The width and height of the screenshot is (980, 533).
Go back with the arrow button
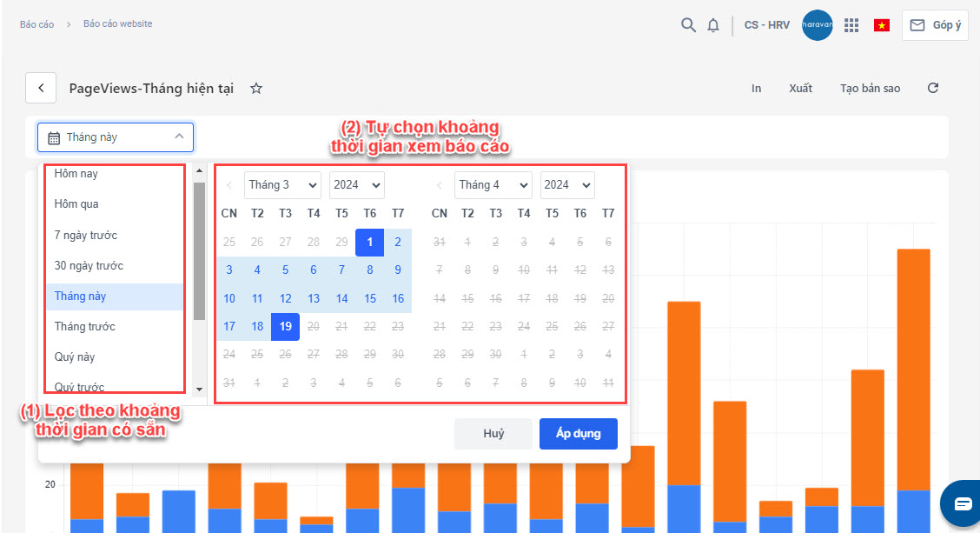click(41, 88)
